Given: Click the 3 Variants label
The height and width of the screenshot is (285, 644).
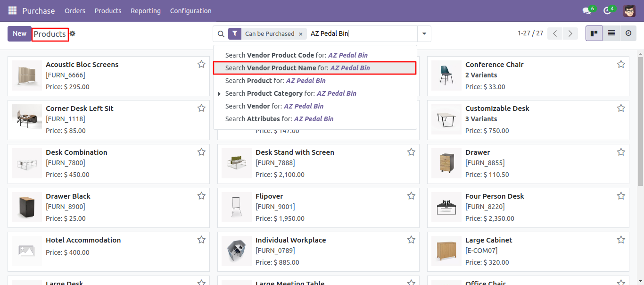Looking at the screenshot, I should pos(481,119).
